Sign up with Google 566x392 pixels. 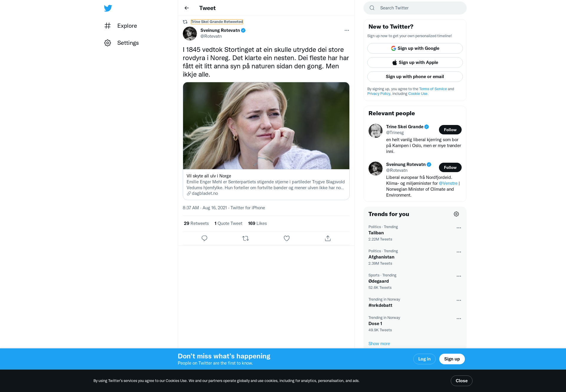tap(415, 48)
